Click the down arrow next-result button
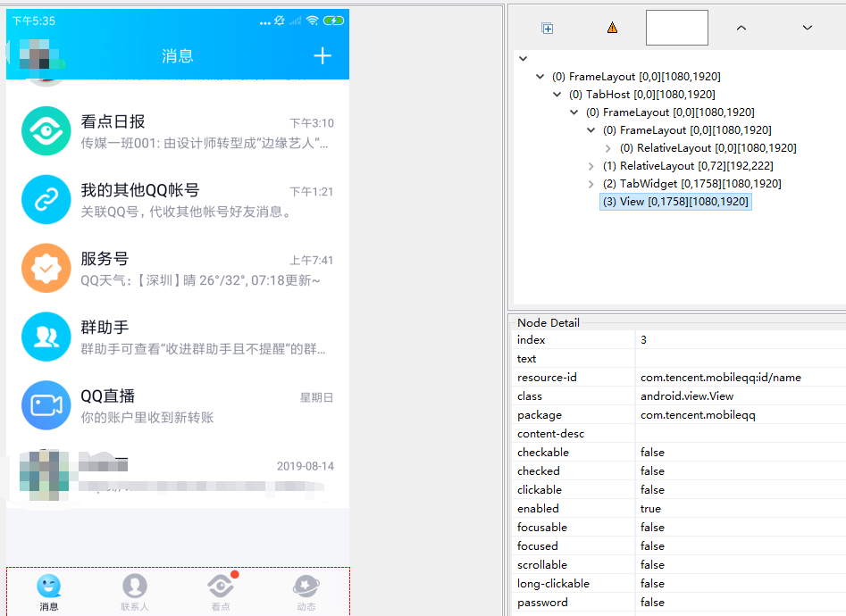Image resolution: width=846 pixels, height=616 pixels. point(808,28)
